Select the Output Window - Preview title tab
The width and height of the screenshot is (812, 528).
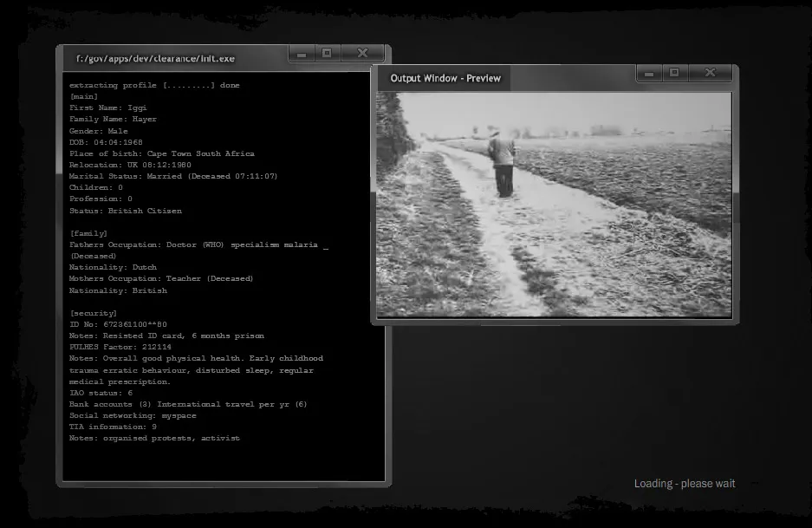pos(445,79)
